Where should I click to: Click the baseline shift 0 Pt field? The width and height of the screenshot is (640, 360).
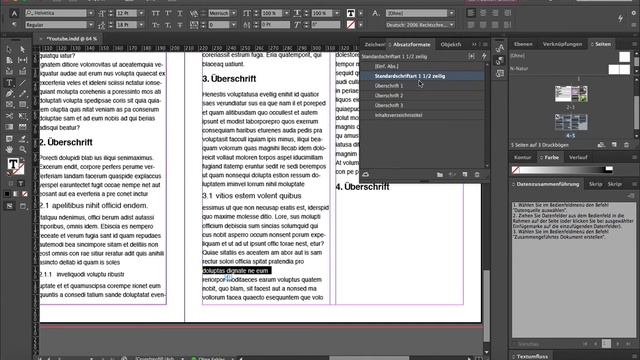276,25
